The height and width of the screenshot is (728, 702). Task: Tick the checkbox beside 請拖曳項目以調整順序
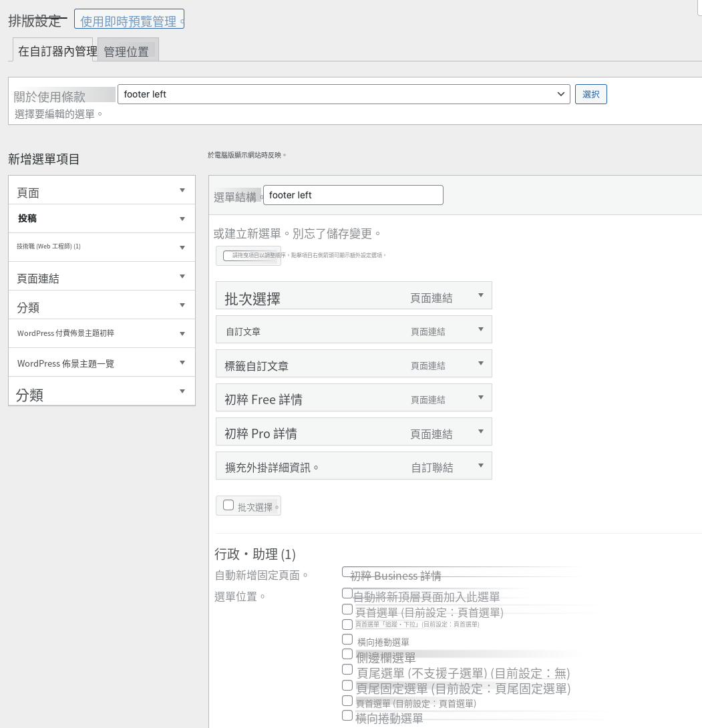(228, 256)
